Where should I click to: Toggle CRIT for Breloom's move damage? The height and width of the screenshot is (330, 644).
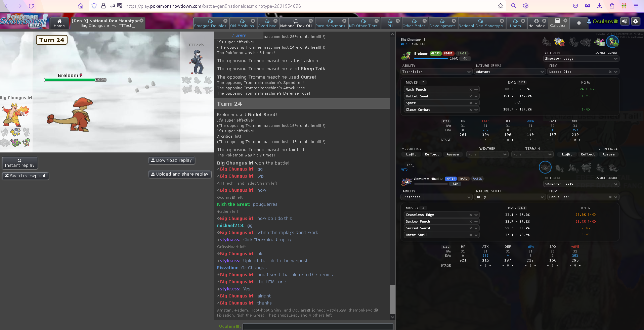click(522, 83)
